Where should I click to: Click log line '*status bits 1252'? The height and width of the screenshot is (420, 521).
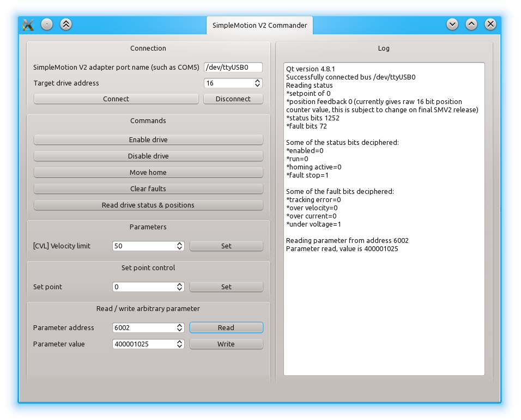point(313,118)
